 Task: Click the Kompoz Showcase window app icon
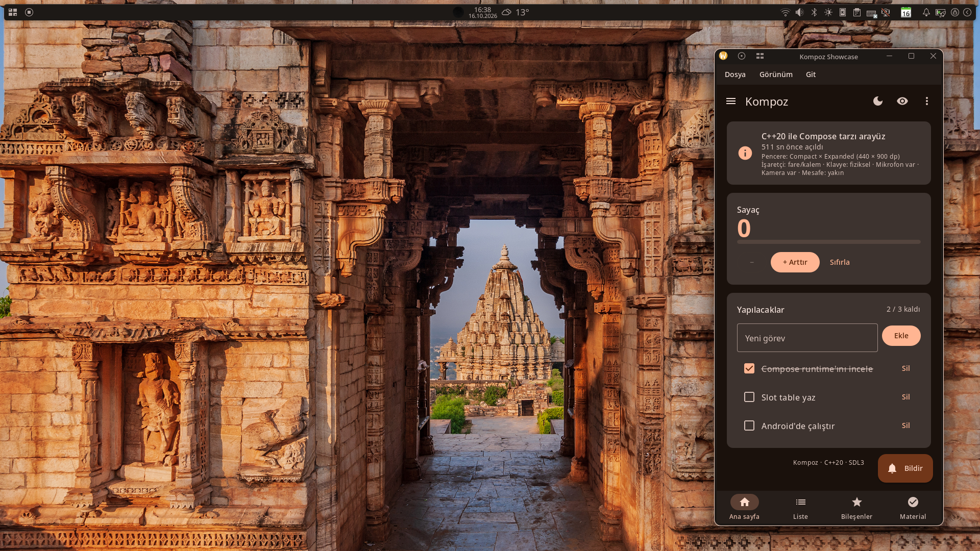723,56
